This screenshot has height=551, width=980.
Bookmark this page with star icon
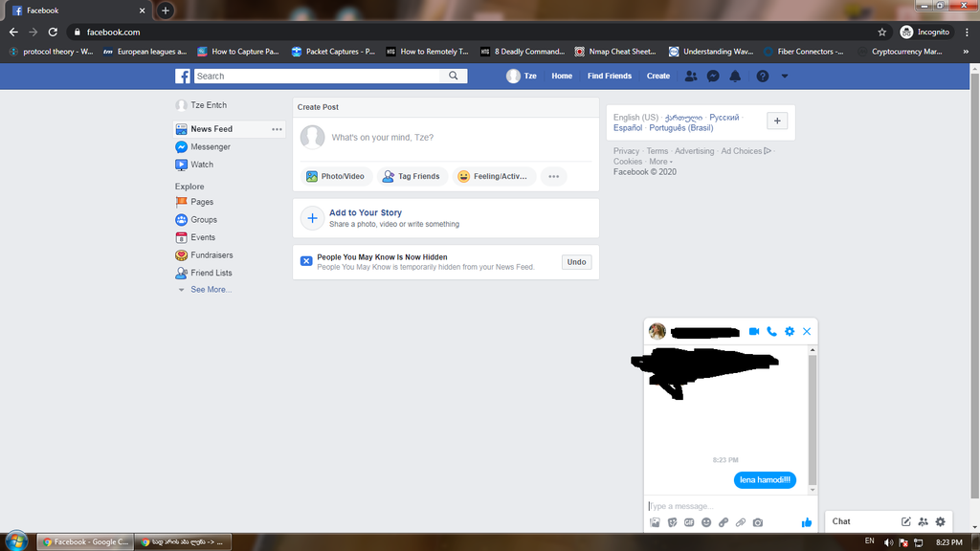881,32
